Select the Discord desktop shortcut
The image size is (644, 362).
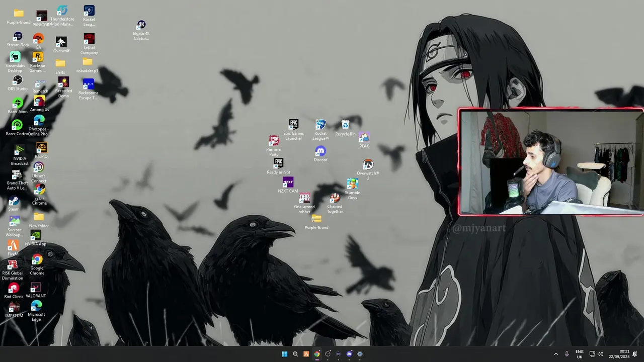[x=320, y=154]
